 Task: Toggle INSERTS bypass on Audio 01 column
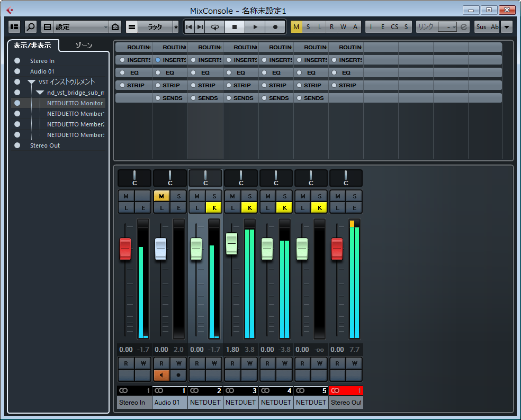tap(158, 60)
